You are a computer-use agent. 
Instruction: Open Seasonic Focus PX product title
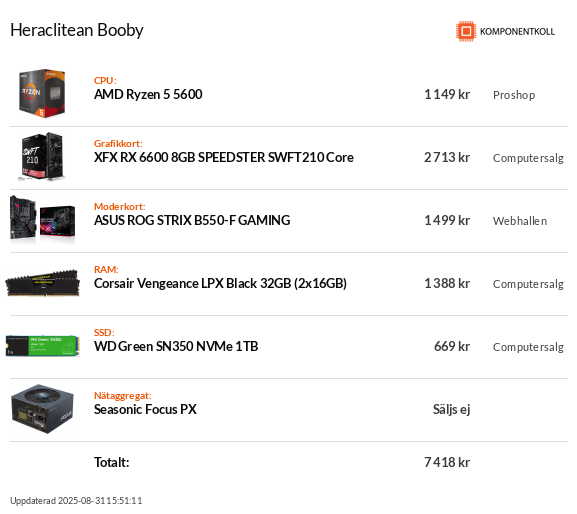(x=145, y=409)
